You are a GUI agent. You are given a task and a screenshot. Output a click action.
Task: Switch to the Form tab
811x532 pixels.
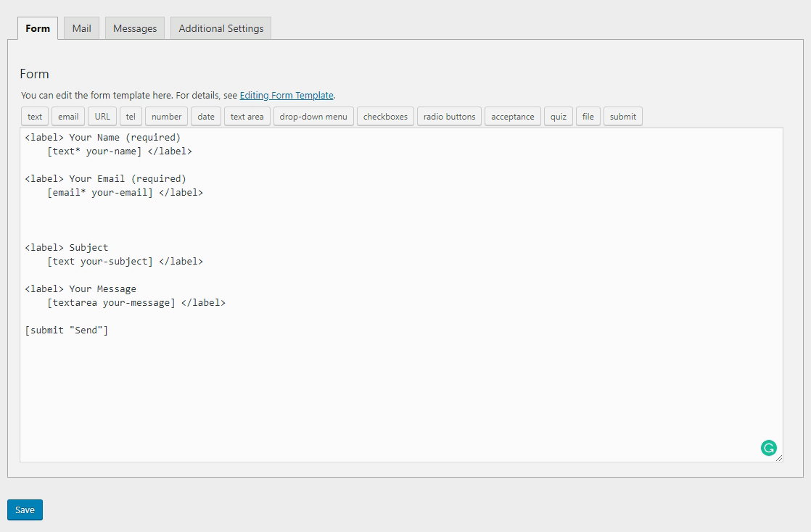[x=38, y=28]
